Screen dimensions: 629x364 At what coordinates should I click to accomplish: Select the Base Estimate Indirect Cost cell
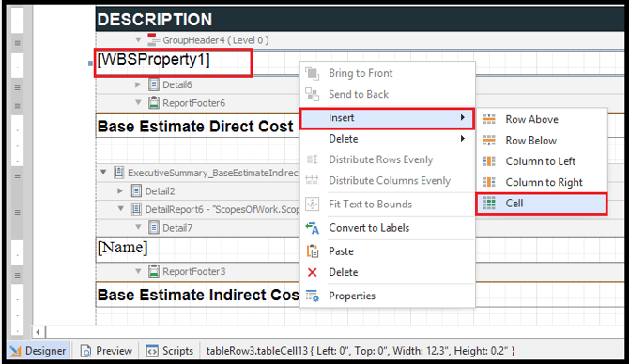tap(197, 296)
